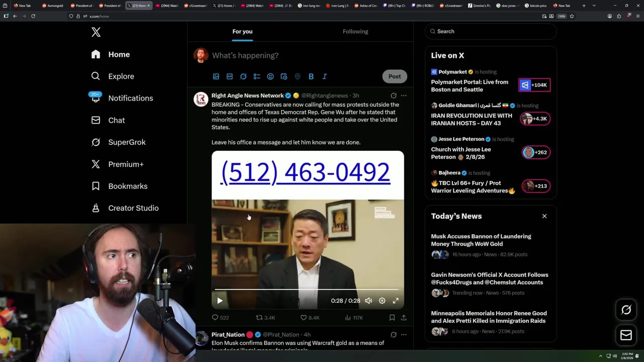Close the Today's News panel
The height and width of the screenshot is (362, 644).
pyautogui.click(x=544, y=216)
